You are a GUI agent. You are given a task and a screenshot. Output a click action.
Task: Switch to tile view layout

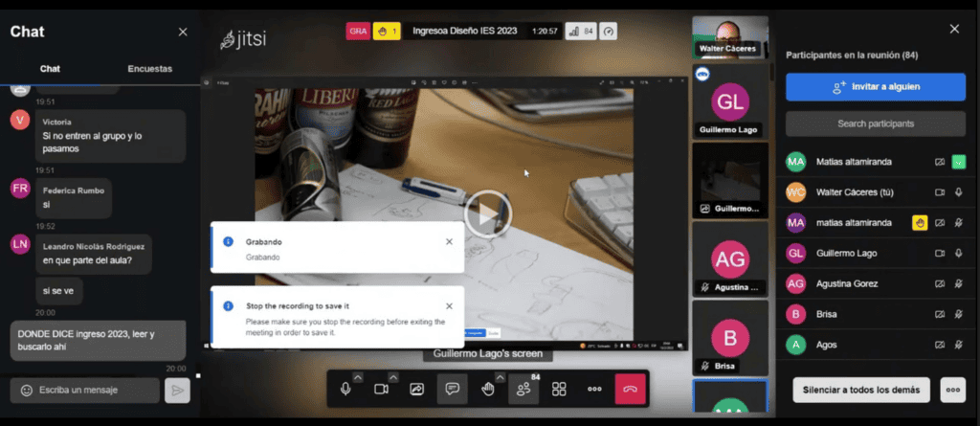[559, 389]
